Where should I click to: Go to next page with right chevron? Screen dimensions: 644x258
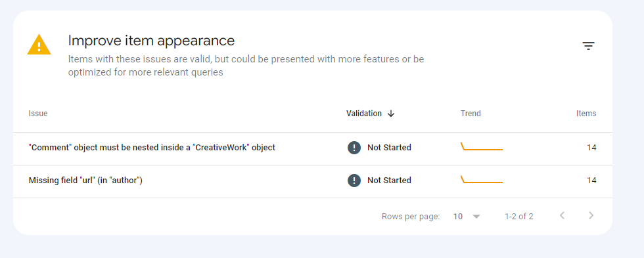591,215
